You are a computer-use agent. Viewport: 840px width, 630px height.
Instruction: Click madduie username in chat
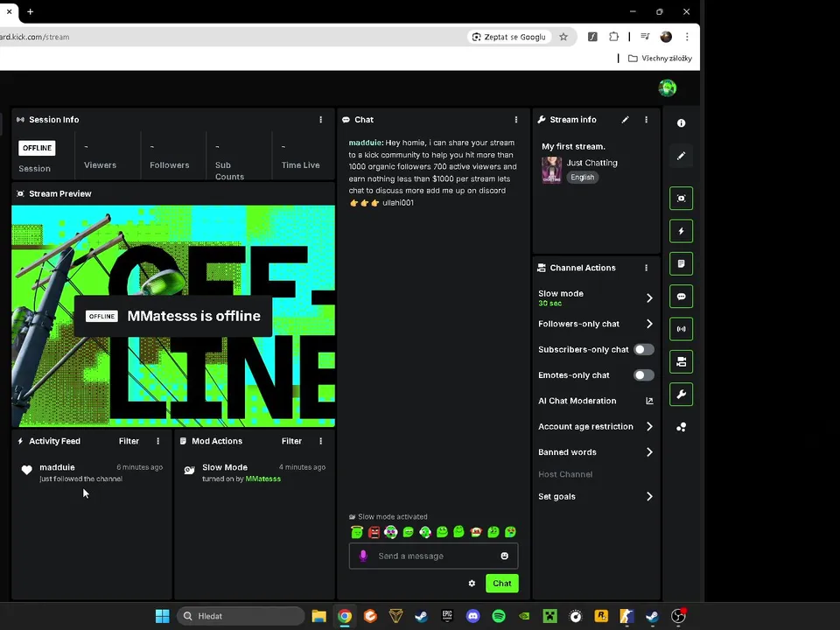(365, 143)
